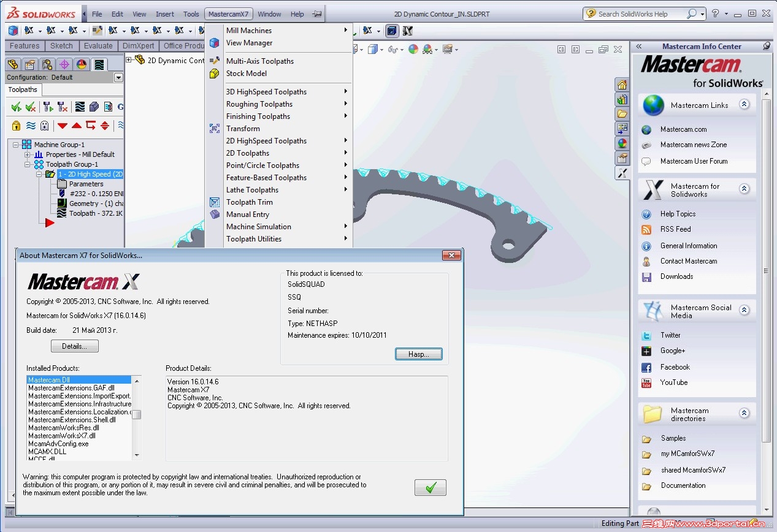This screenshot has width=777, height=532.
Task: Click the Mastercam toolpath manager tab icon
Action: 98,64
